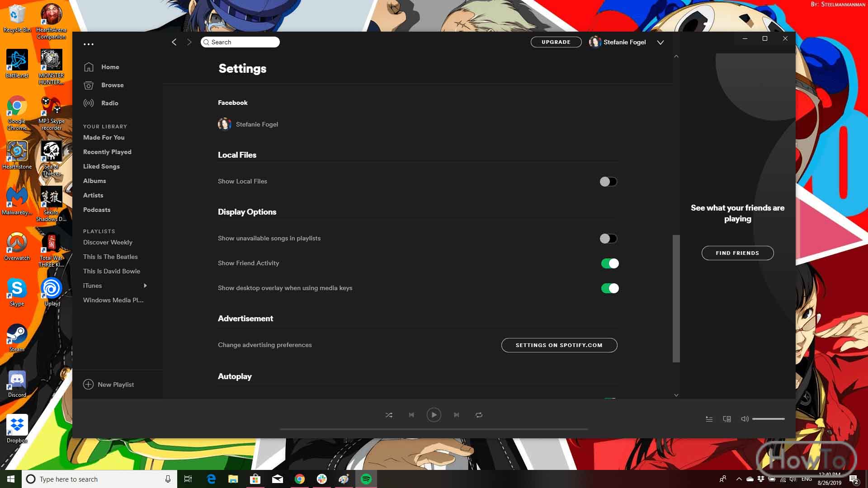The height and width of the screenshot is (488, 868).
Task: Mute with the speaker icon
Action: [745, 419]
